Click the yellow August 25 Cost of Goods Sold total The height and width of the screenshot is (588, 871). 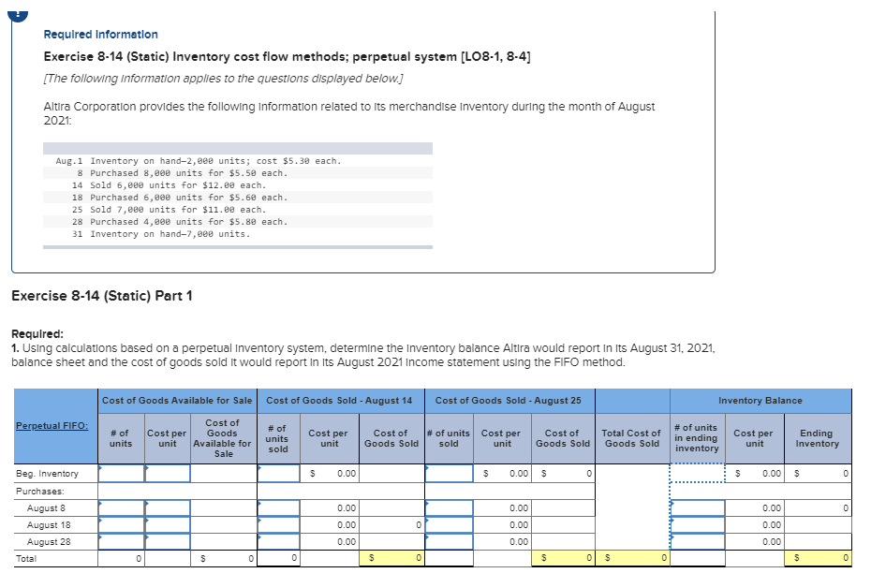coord(562,558)
